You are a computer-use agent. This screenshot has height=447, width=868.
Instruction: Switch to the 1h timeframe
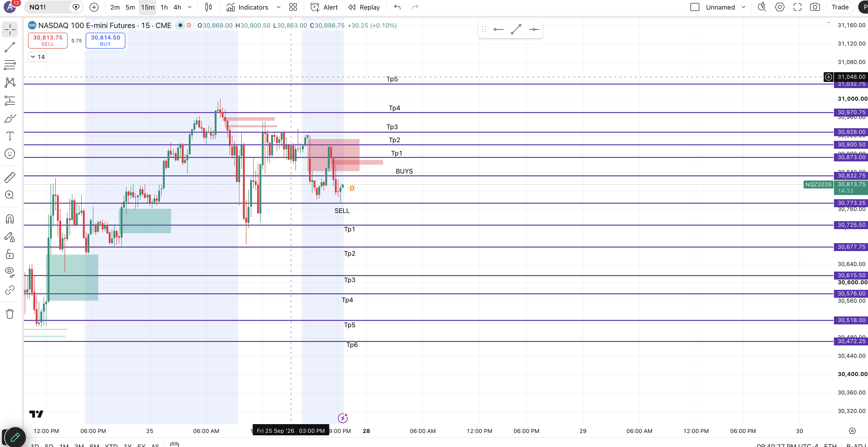pos(164,7)
